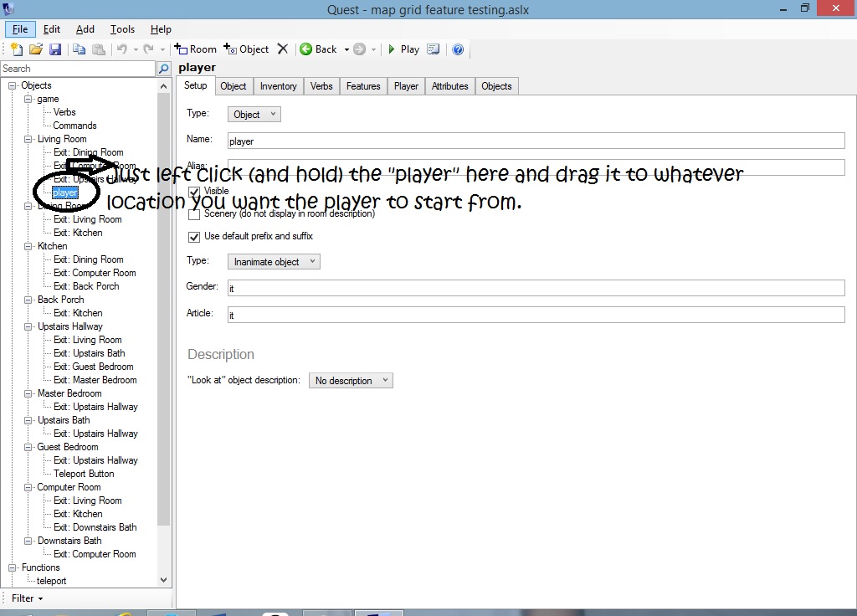Uncheck the Visible checkbox
The width and height of the screenshot is (857, 616).
click(194, 192)
